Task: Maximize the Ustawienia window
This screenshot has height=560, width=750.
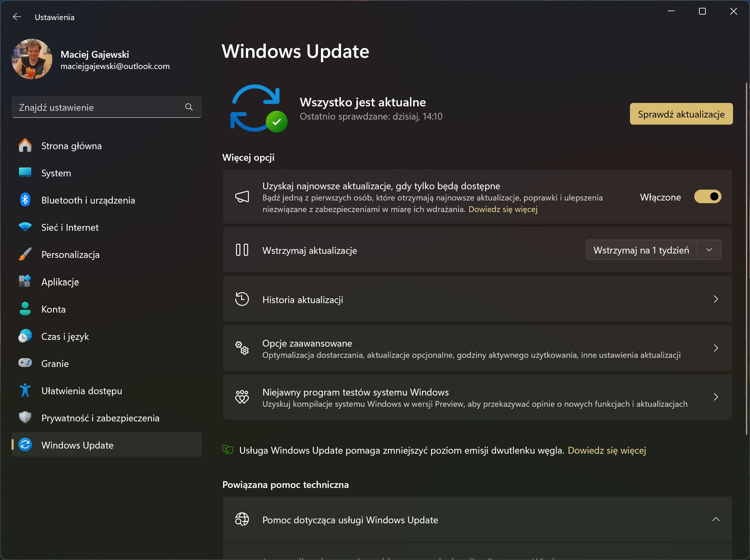Action: [702, 11]
